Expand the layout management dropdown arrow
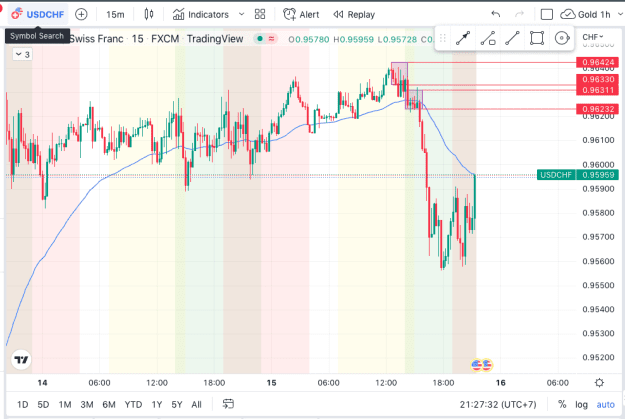Screen dimensions: 625x419 [x=620, y=14]
